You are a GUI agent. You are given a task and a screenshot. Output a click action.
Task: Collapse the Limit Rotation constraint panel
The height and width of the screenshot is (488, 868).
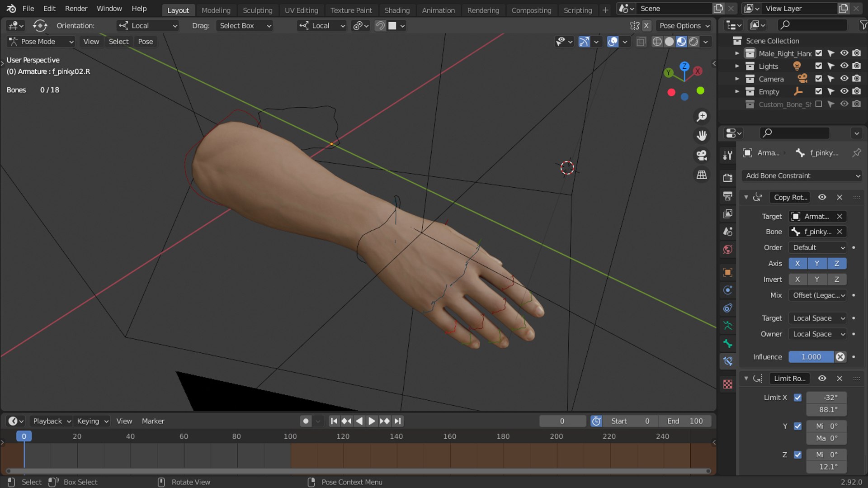tap(746, 379)
